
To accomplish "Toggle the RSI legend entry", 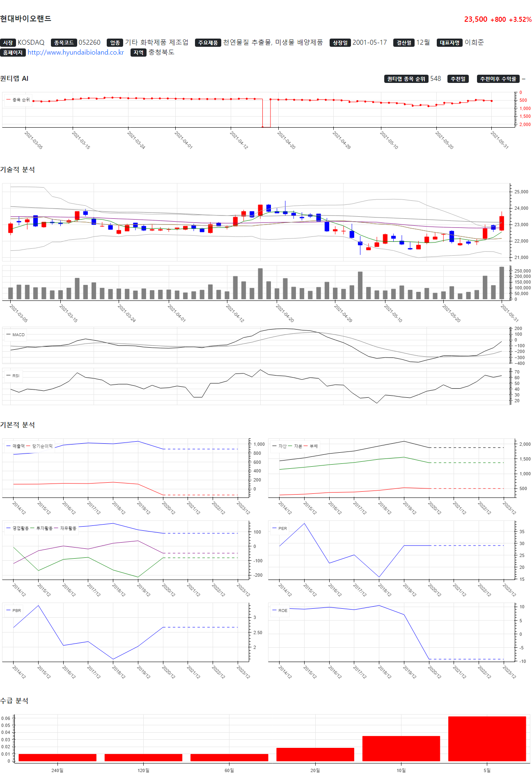I will point(13,376).
